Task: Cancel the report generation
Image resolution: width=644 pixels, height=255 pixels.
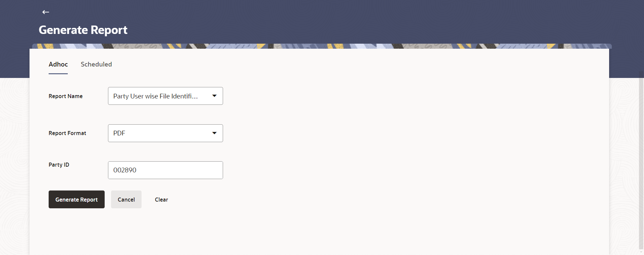Action: (x=126, y=199)
